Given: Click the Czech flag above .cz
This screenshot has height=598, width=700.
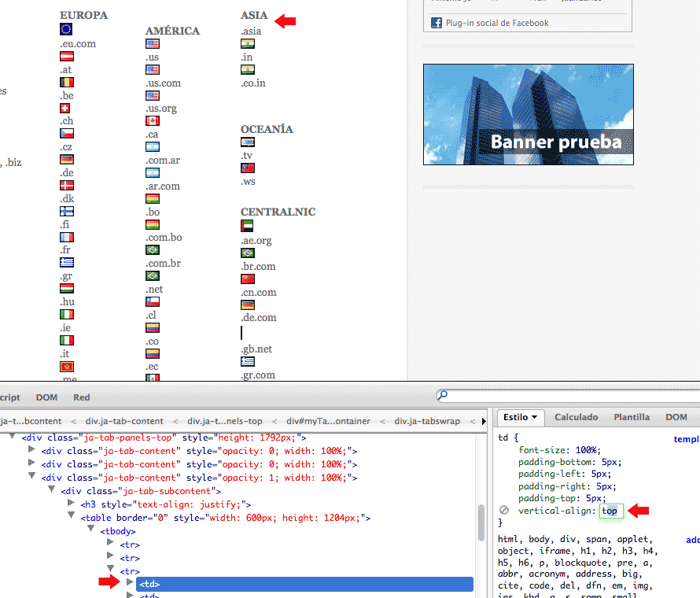Looking at the screenshot, I should pyautogui.click(x=67, y=134).
